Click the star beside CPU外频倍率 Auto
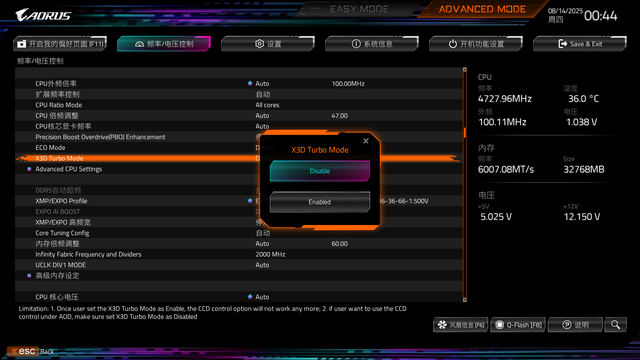 [x=250, y=83]
